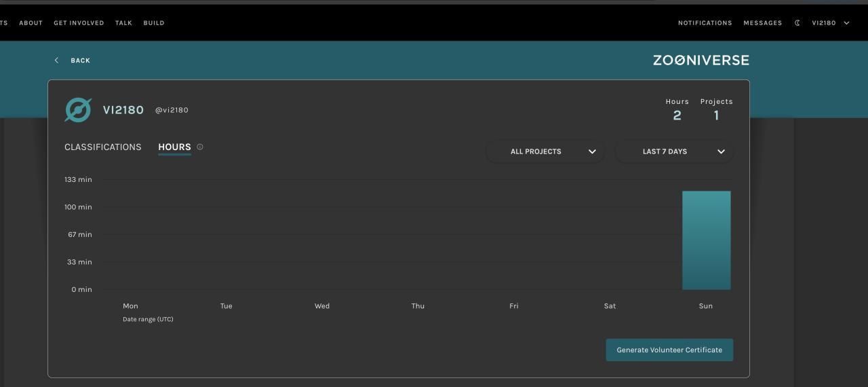This screenshot has width=868, height=387.
Task: Open the info icon beside Hours tab
Action: point(200,147)
